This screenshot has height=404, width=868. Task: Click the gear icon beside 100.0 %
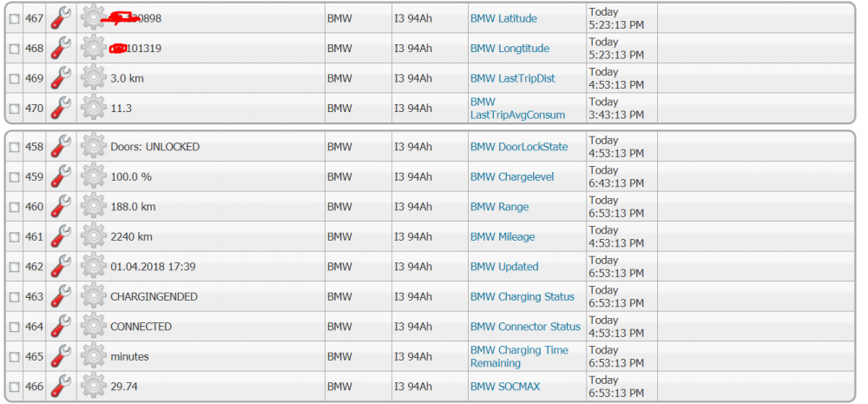pos(93,177)
